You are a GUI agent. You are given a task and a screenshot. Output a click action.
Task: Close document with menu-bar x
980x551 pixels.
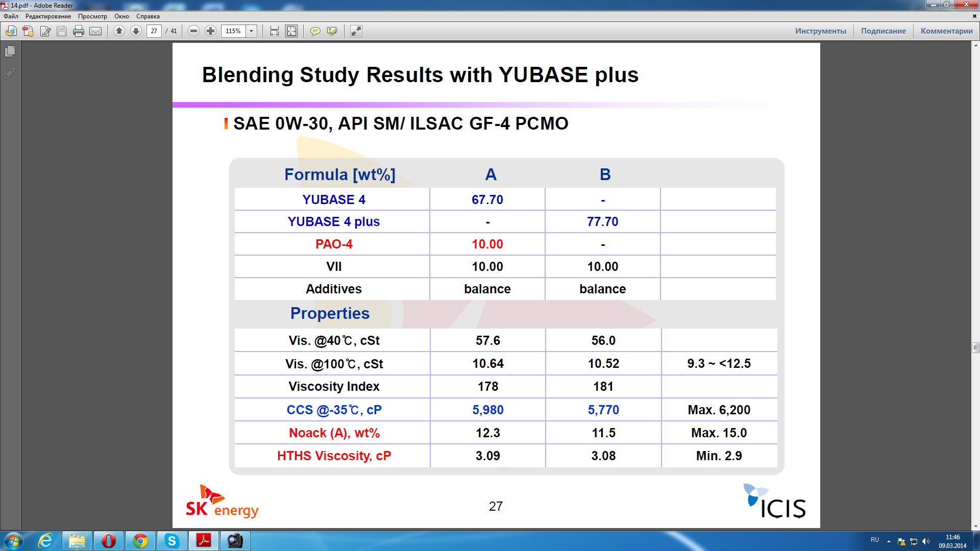[974, 16]
